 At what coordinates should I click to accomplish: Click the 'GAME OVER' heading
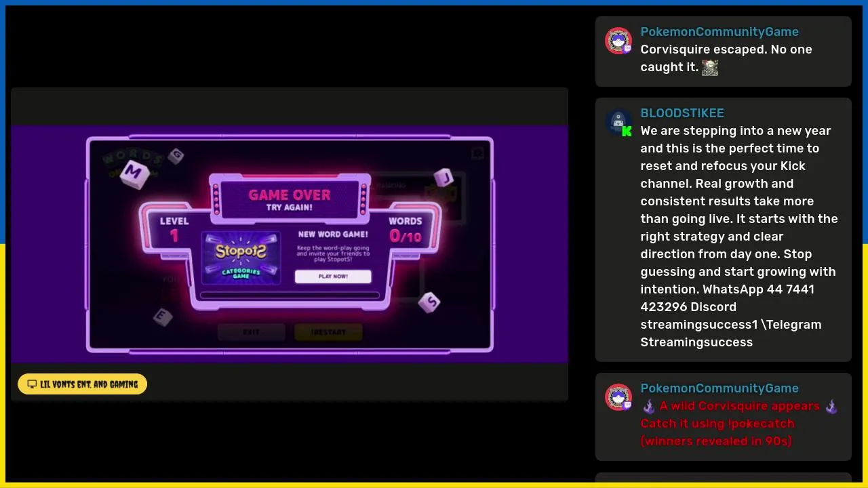coord(290,195)
